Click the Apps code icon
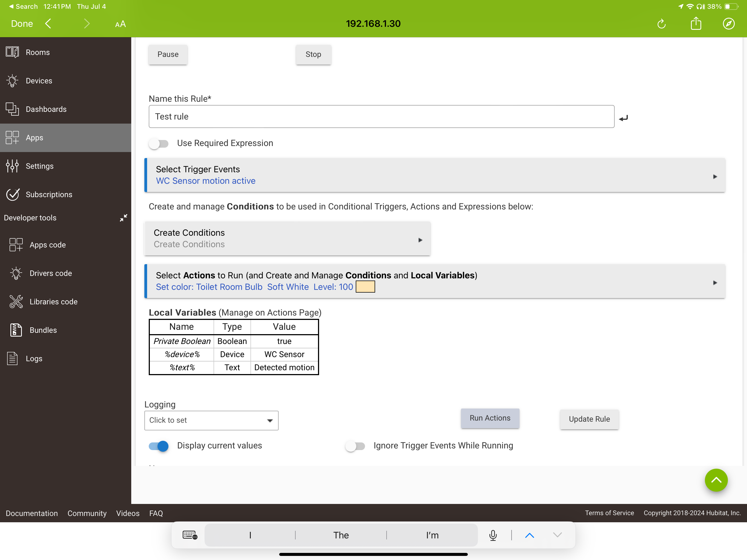 click(x=16, y=244)
